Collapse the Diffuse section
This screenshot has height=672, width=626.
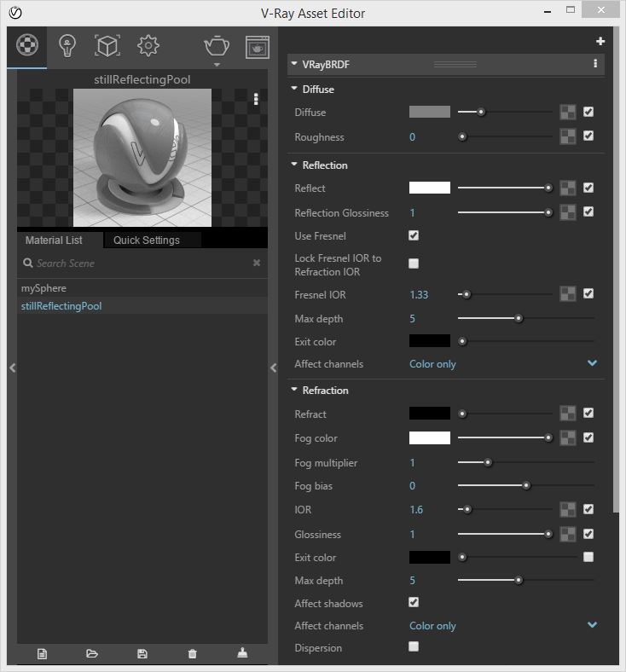(x=293, y=89)
